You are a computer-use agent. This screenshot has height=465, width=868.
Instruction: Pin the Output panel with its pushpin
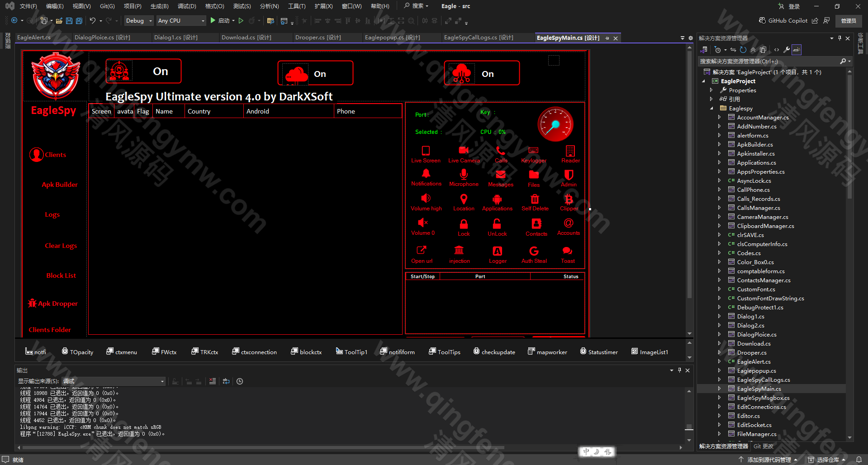pyautogui.click(x=679, y=370)
